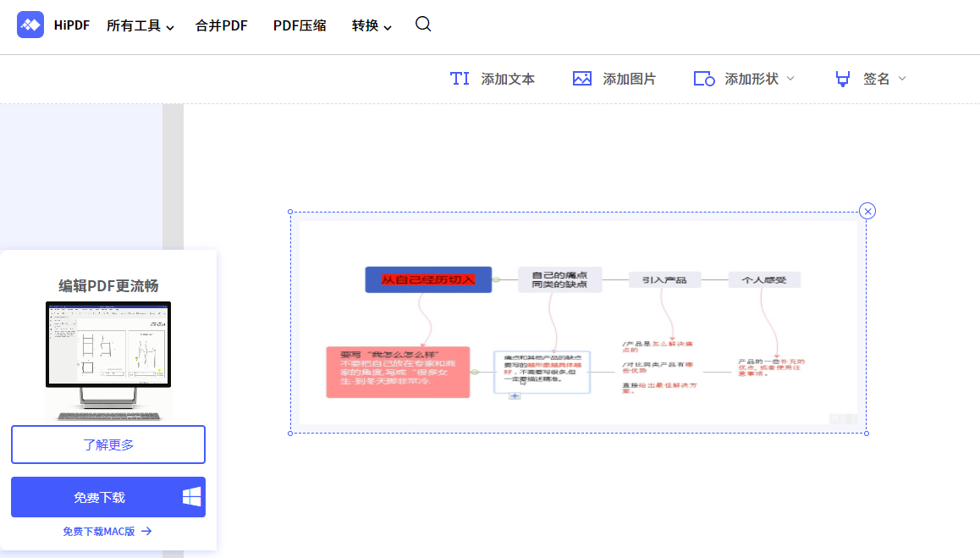Open the 签名 dropdown chevron
The width and height of the screenshot is (980, 558).
tap(901, 78)
